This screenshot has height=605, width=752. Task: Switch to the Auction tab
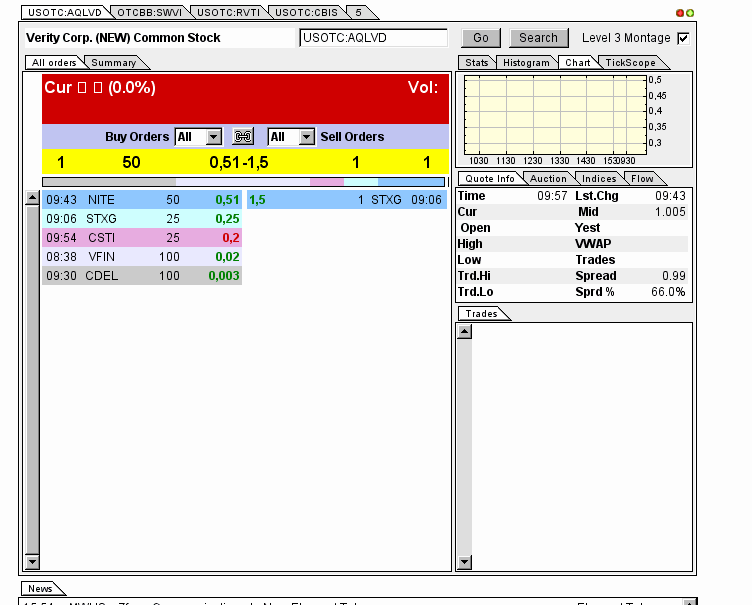click(x=548, y=179)
